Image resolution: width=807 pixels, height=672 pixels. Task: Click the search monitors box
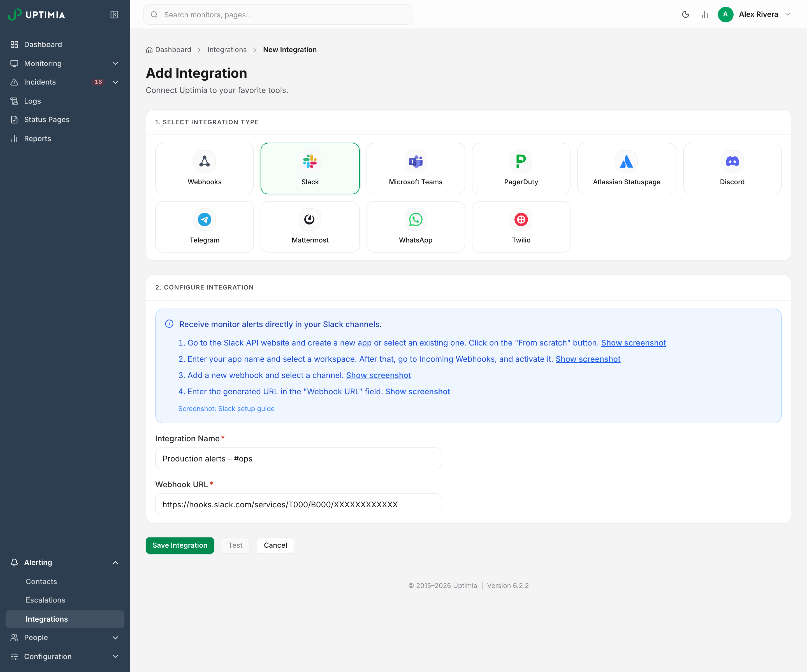point(278,15)
